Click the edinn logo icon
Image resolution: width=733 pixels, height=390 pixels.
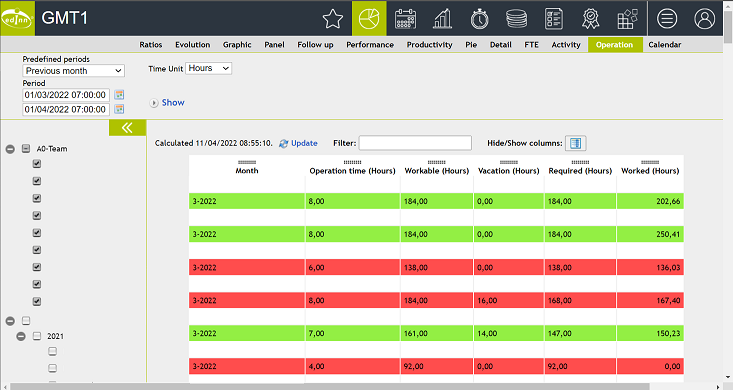point(17,19)
